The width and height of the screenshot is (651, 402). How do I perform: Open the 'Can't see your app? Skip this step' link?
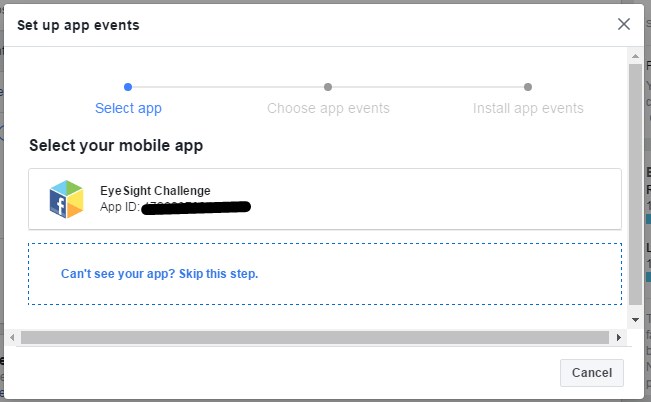[159, 274]
